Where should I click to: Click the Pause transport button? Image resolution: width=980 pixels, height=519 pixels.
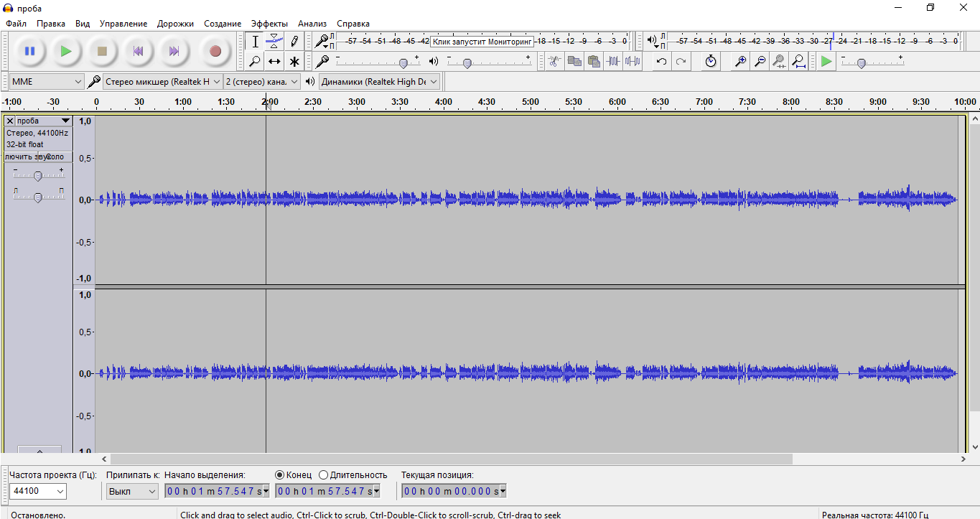(x=29, y=51)
